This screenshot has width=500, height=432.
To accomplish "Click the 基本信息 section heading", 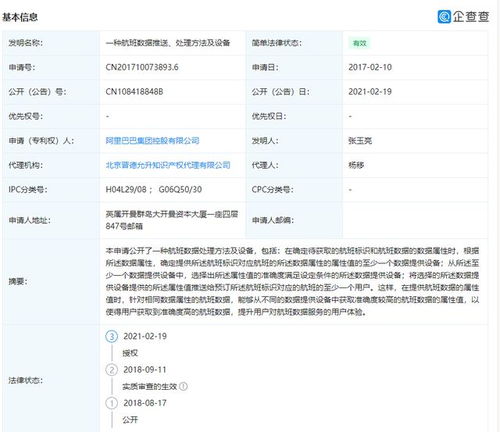I will [x=20, y=17].
